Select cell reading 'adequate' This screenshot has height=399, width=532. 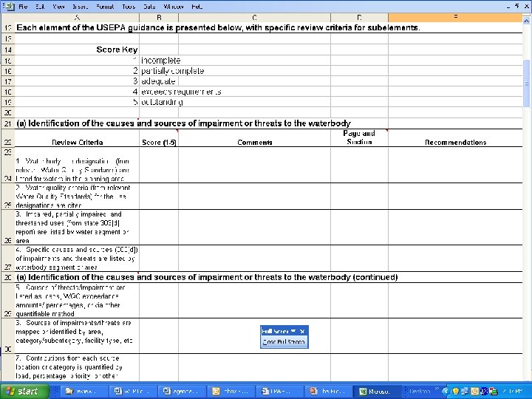(159, 81)
